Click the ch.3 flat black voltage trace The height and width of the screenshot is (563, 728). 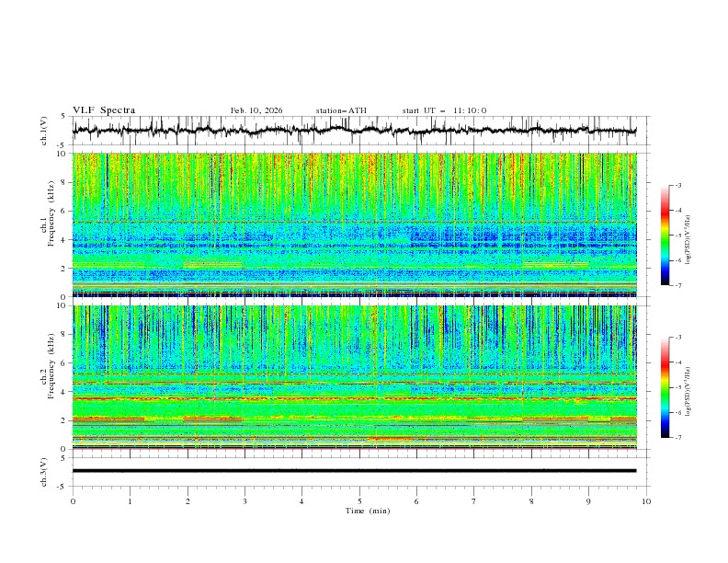point(354,471)
